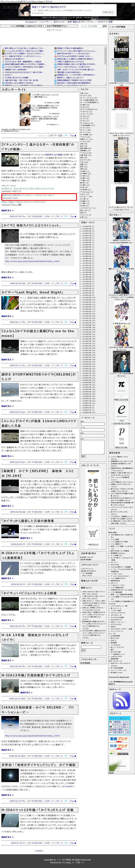Screen dimensions: 135x868
Task: Open date link 2009.06.20.Sat
Action: [x=18, y=283]
